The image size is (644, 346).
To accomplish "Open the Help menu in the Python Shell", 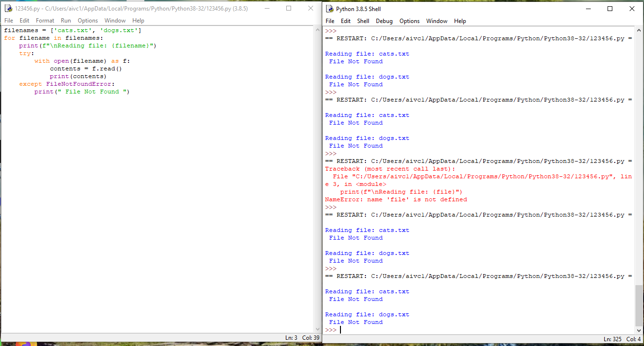I will (x=460, y=21).
